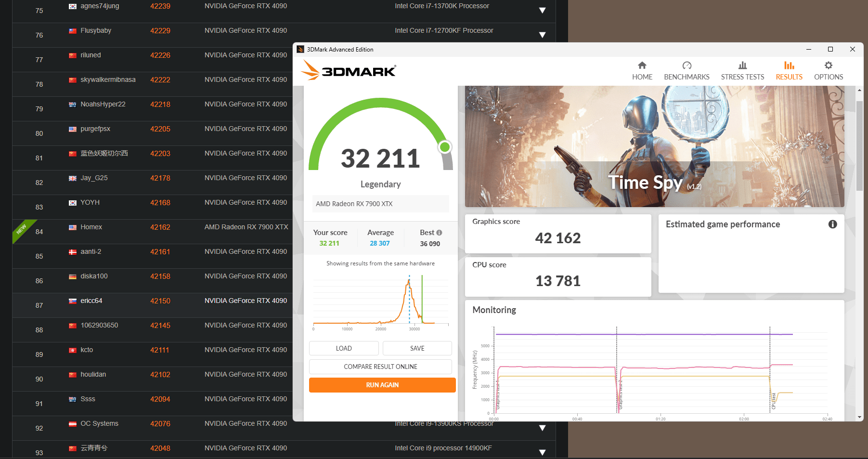This screenshot has height=459, width=868.
Task: Click the SAVE button
Action: [x=417, y=348]
